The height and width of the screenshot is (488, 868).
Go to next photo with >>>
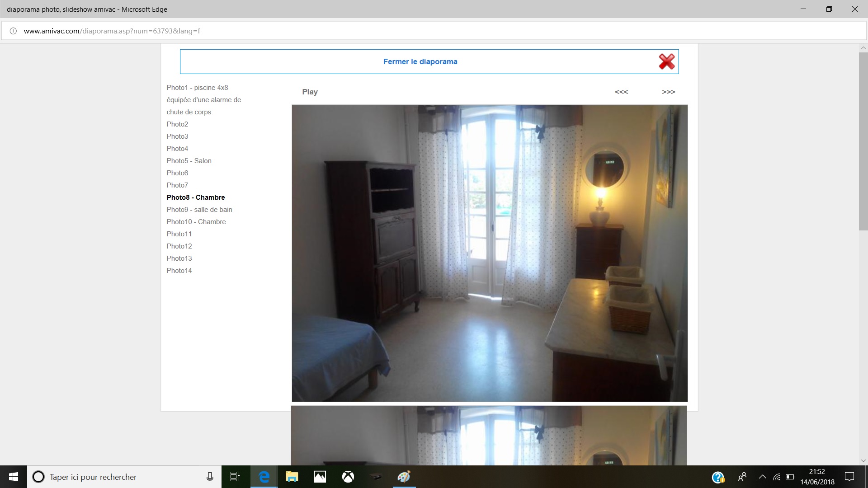coord(668,92)
